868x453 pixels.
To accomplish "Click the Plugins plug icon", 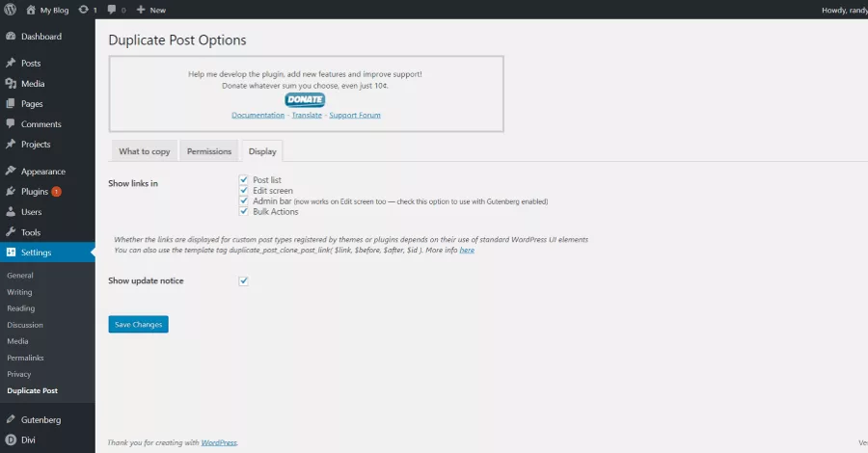I will tap(11, 191).
